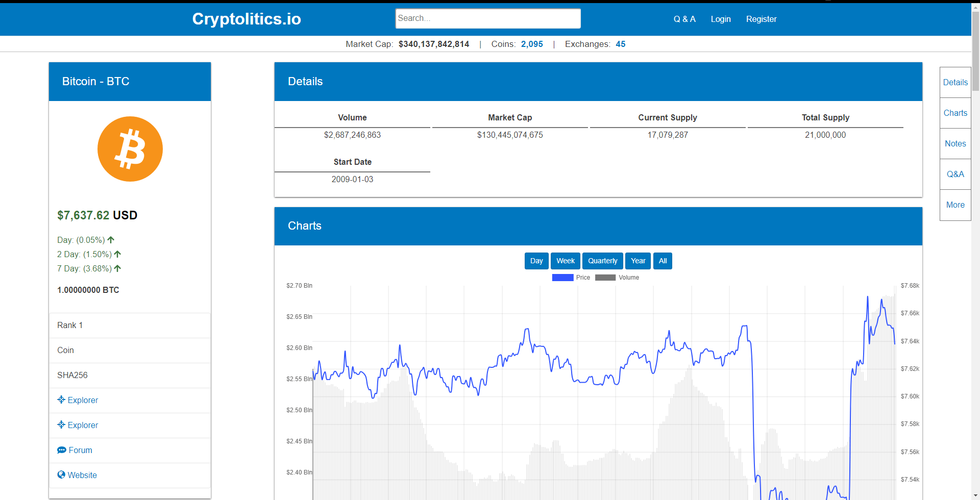Screen dimensions: 980x500
Task: Click the Bitcoin logo image
Action: (x=130, y=149)
